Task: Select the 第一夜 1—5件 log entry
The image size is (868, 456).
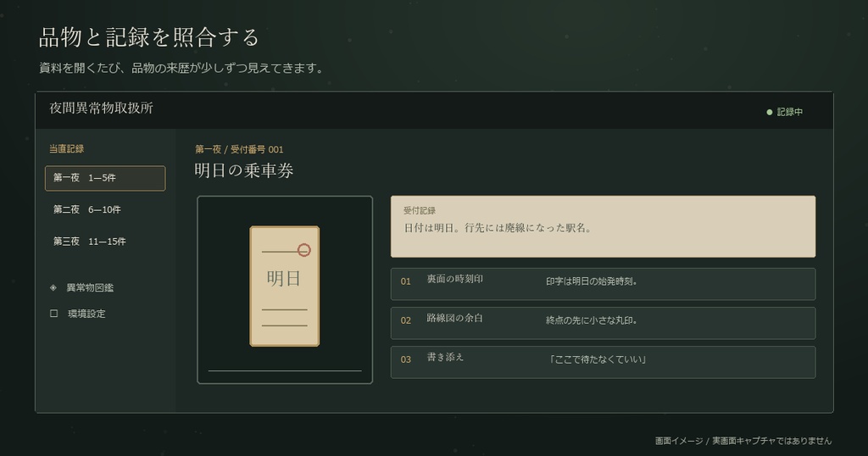Action: 105,178
